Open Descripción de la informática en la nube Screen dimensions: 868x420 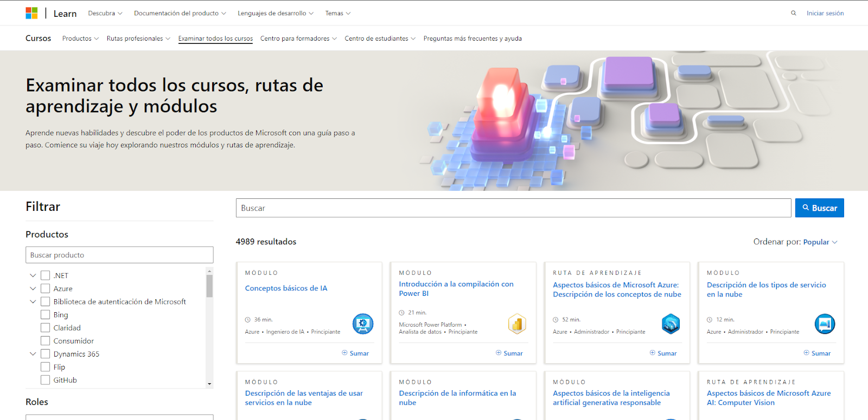click(x=457, y=398)
